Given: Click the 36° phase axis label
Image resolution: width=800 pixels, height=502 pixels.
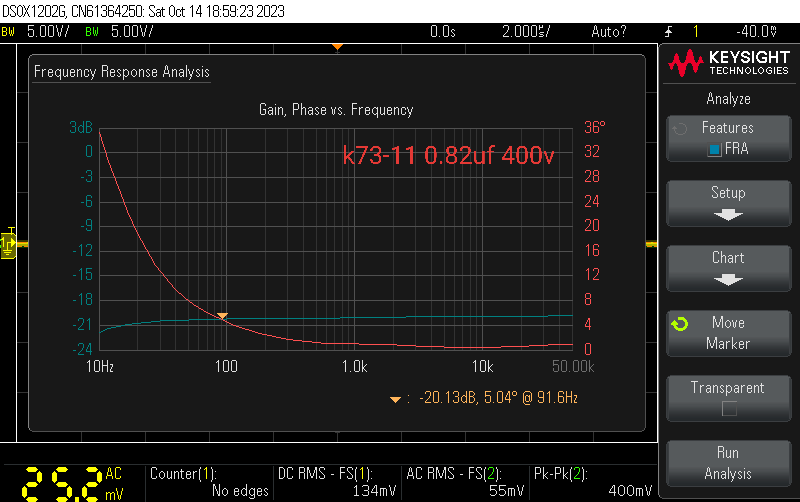Looking at the screenshot, I should pyautogui.click(x=595, y=127).
